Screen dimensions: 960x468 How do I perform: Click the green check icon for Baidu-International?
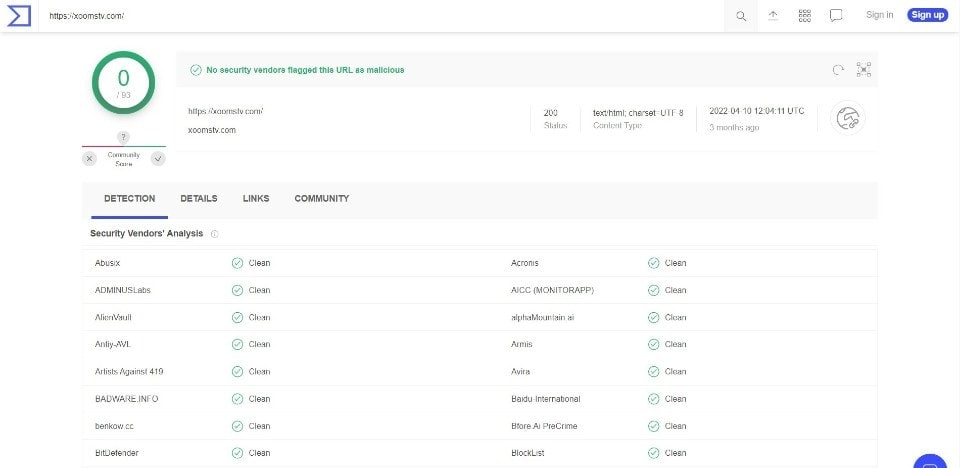[653, 399]
